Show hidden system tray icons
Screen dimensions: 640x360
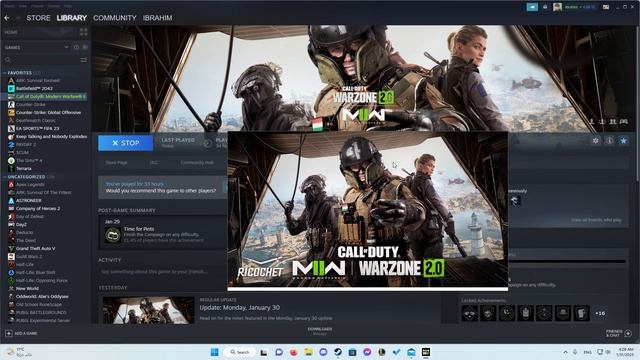(565, 352)
